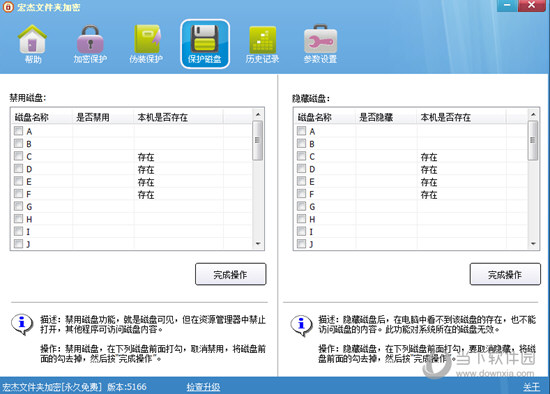Click scroll-up arrow of 隐藏磁盘 list

(x=533, y=115)
